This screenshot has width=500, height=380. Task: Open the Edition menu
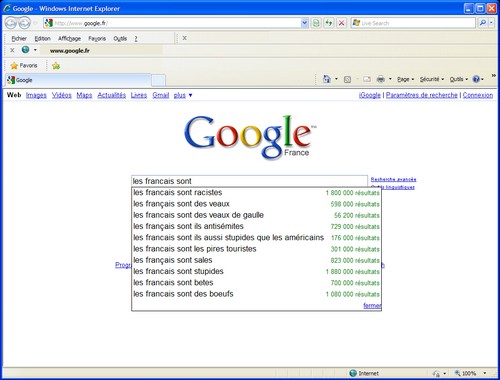pyautogui.click(x=42, y=39)
